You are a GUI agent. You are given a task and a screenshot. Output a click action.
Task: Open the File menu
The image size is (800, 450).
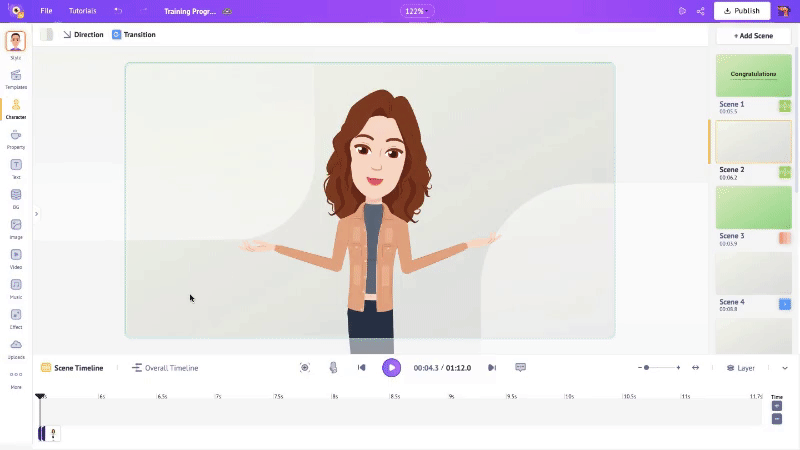tap(46, 11)
